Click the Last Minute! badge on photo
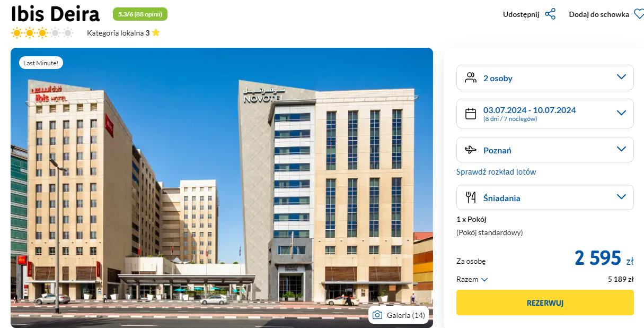This screenshot has height=328, width=644. [x=41, y=63]
